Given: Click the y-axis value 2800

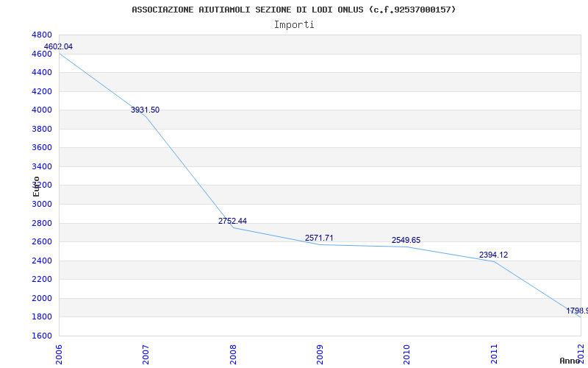Looking at the screenshot, I should click(x=42, y=224).
